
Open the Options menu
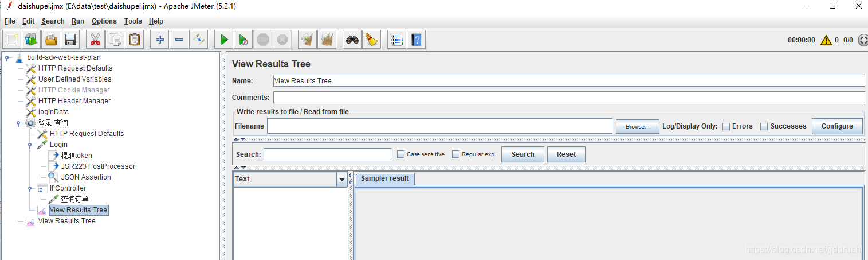(104, 21)
